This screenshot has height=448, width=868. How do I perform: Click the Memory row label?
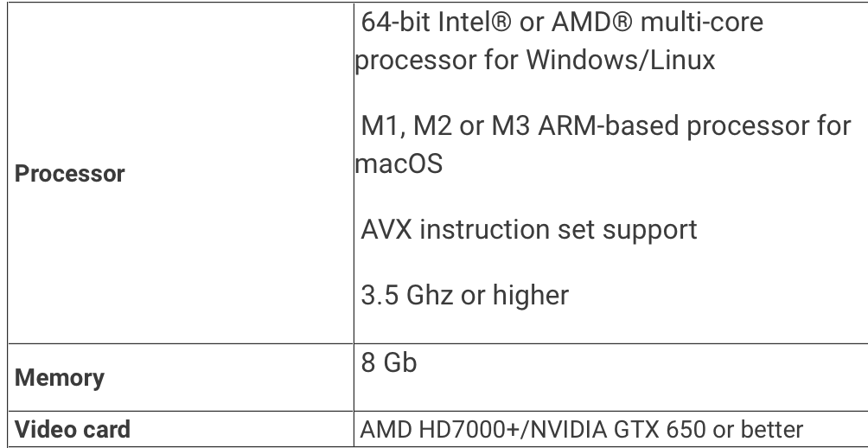pos(60,378)
